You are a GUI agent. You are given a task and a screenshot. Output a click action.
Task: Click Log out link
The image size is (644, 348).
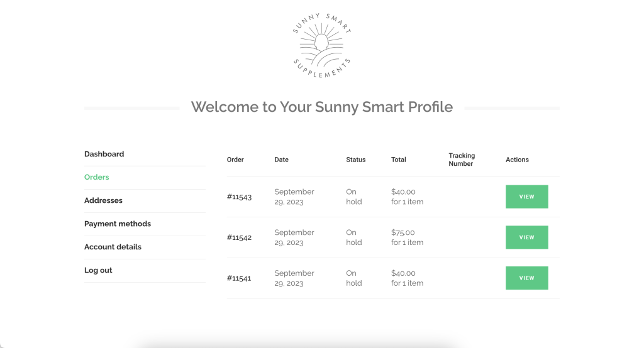click(x=97, y=270)
